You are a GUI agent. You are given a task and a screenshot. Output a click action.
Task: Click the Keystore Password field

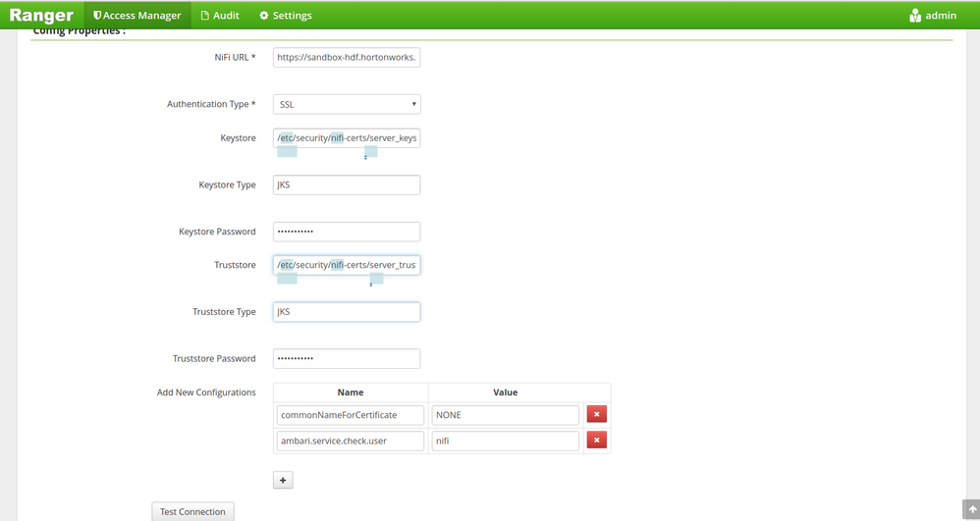click(x=347, y=232)
